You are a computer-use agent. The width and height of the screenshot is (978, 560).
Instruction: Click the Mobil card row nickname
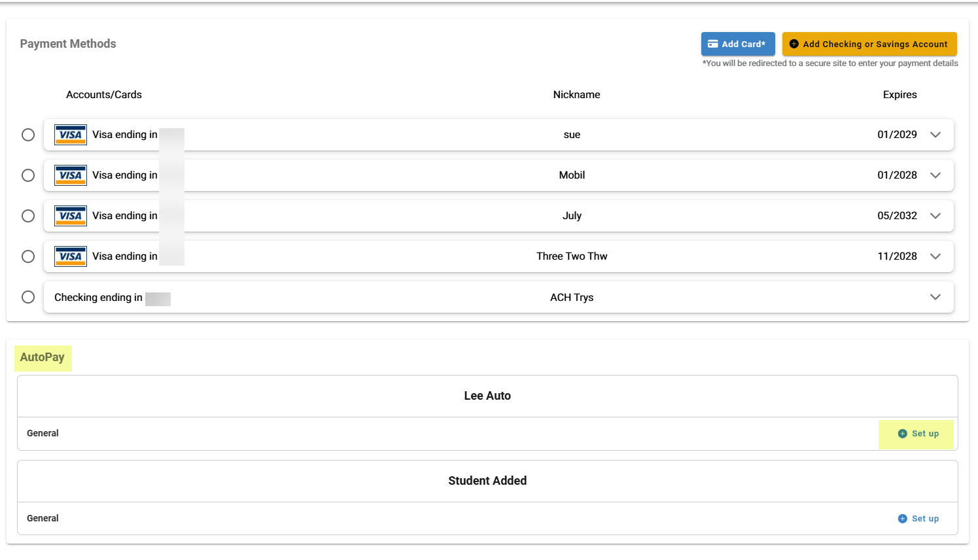pyautogui.click(x=572, y=175)
